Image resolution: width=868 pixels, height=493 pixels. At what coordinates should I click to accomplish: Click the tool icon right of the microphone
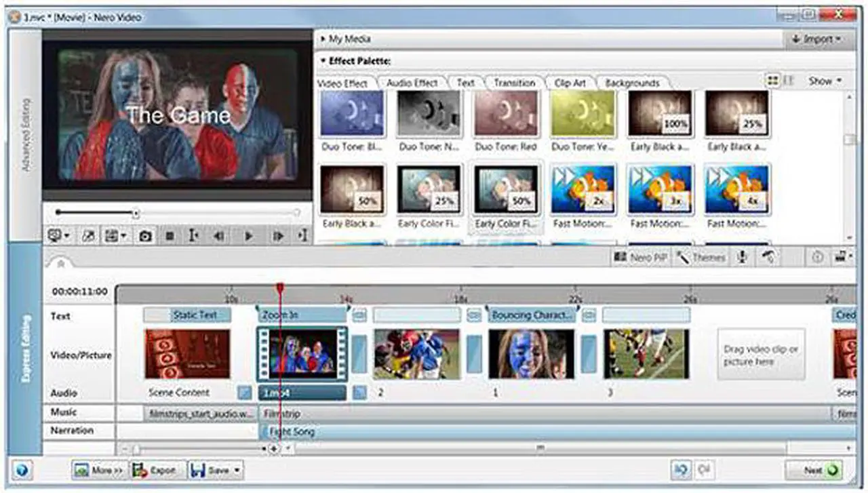click(769, 258)
